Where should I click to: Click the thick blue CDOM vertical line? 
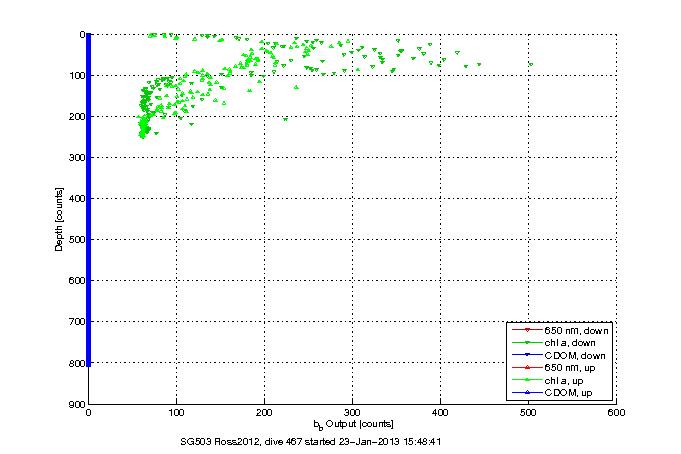point(89,200)
